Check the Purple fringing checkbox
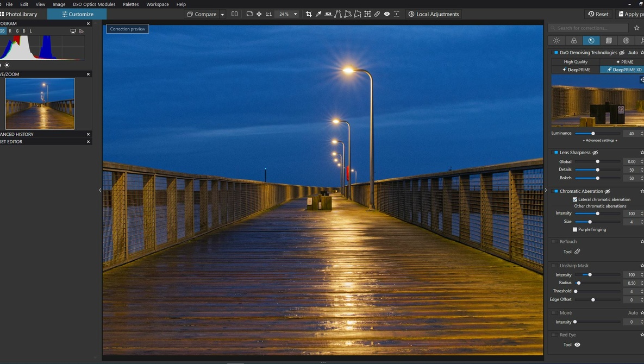 point(575,229)
